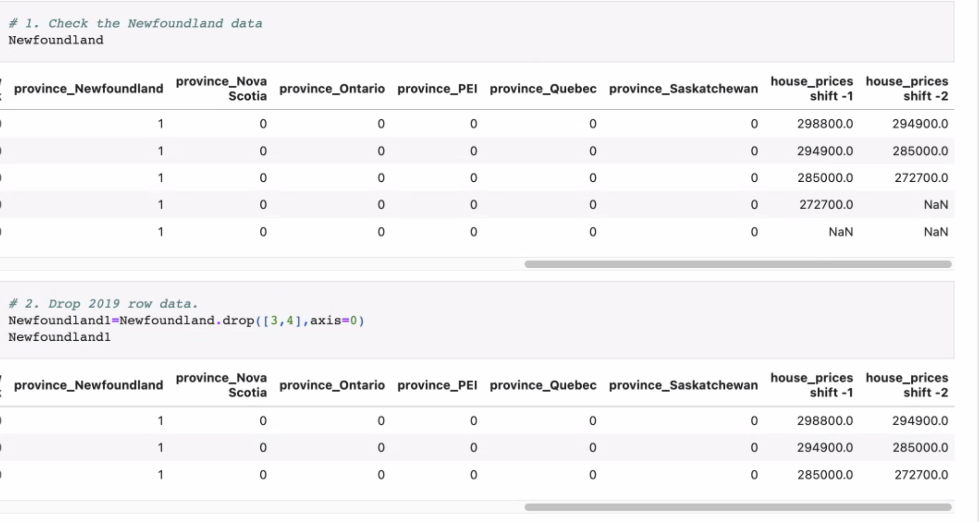
Task: Select the province_Saskatchewan column header
Action: [x=684, y=88]
